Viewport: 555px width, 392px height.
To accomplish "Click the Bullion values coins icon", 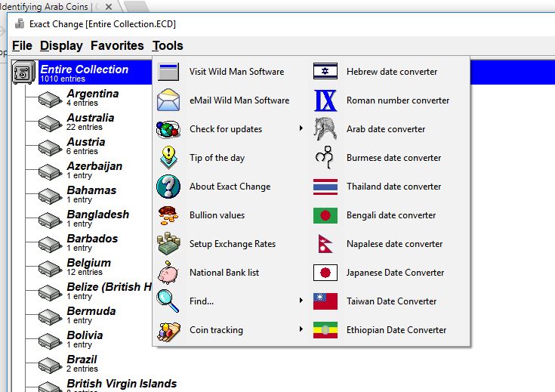I will [x=168, y=215].
